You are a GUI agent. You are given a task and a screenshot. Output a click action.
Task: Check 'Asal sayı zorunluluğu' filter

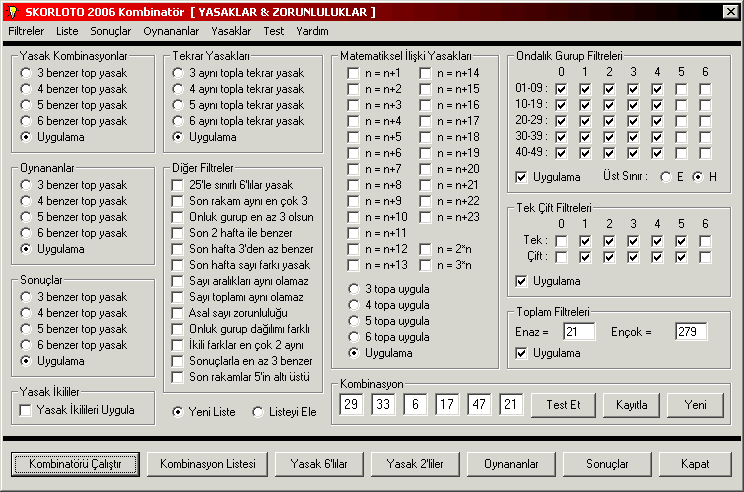tap(179, 313)
